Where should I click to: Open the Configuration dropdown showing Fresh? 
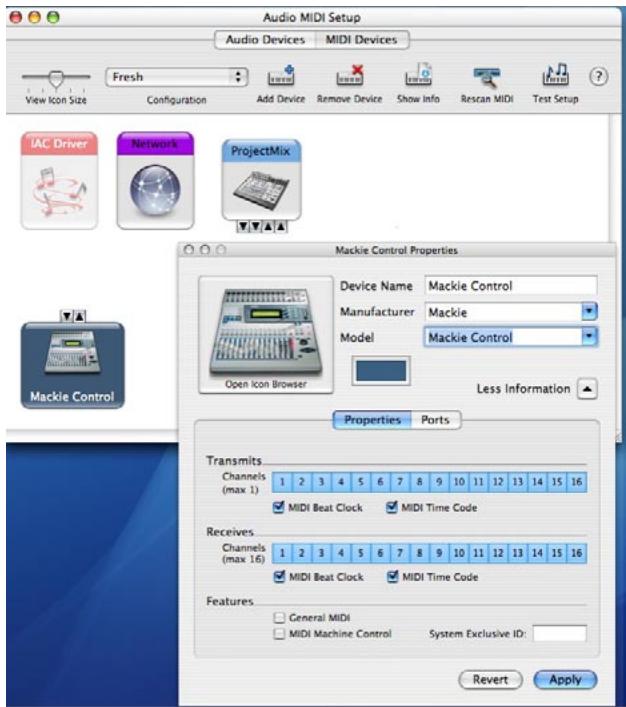coord(177,77)
